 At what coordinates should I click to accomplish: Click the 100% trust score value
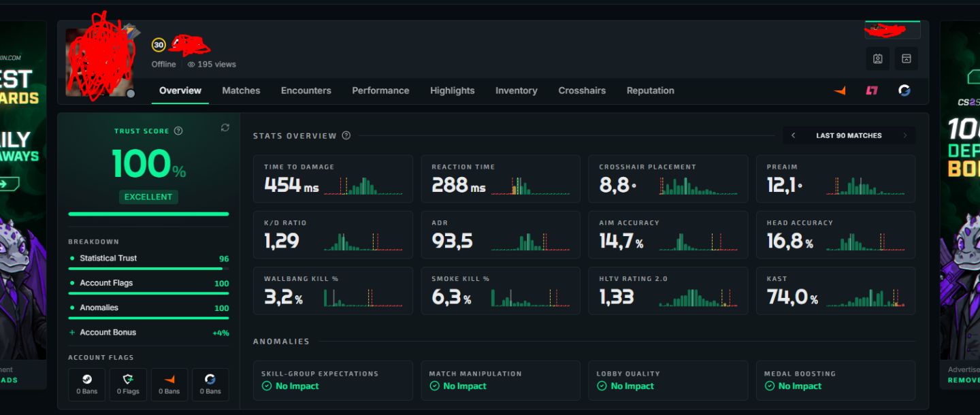click(148, 164)
